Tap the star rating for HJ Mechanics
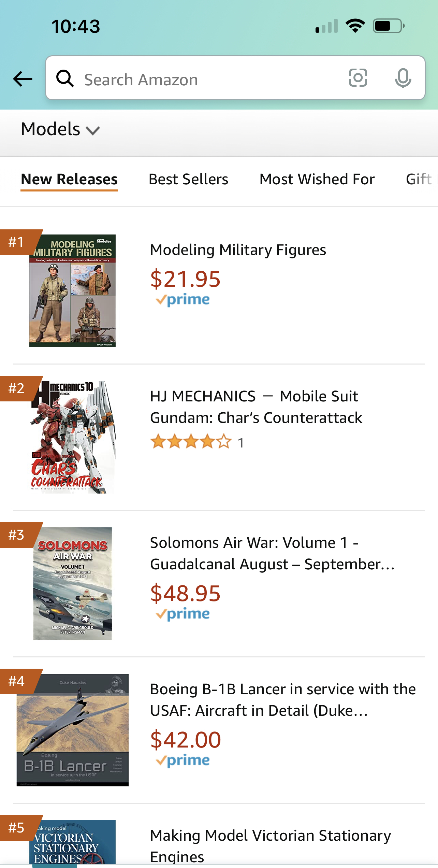 click(191, 442)
